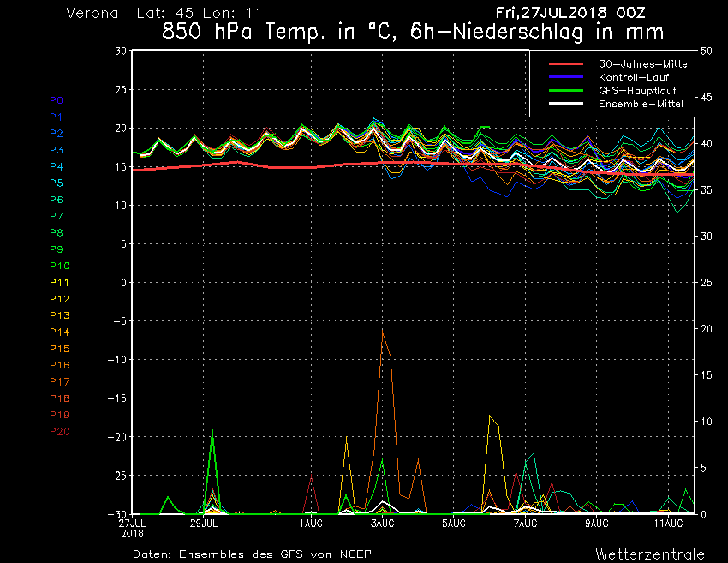Viewport: 728px width, 563px height.
Task: Click the 7AUG date on the x-axis
Action: point(526,523)
